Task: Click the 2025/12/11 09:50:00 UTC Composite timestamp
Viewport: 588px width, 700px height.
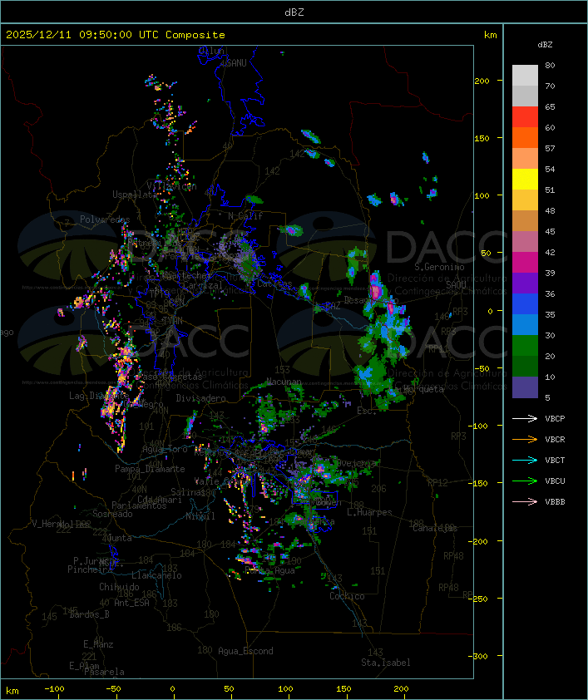Action: 116,35
